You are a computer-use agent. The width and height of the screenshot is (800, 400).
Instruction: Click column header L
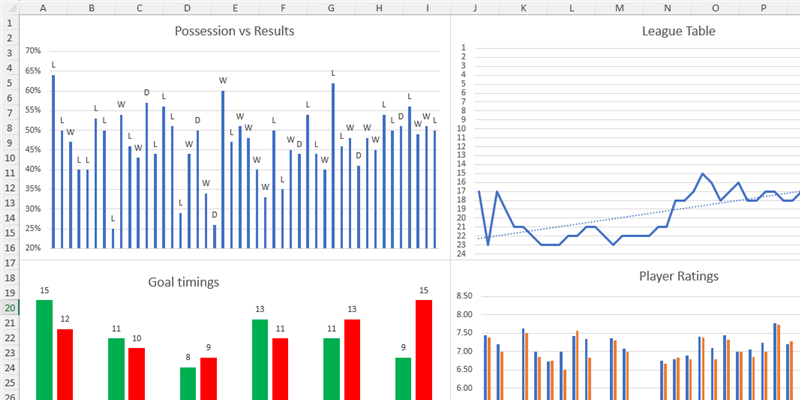[x=571, y=8]
